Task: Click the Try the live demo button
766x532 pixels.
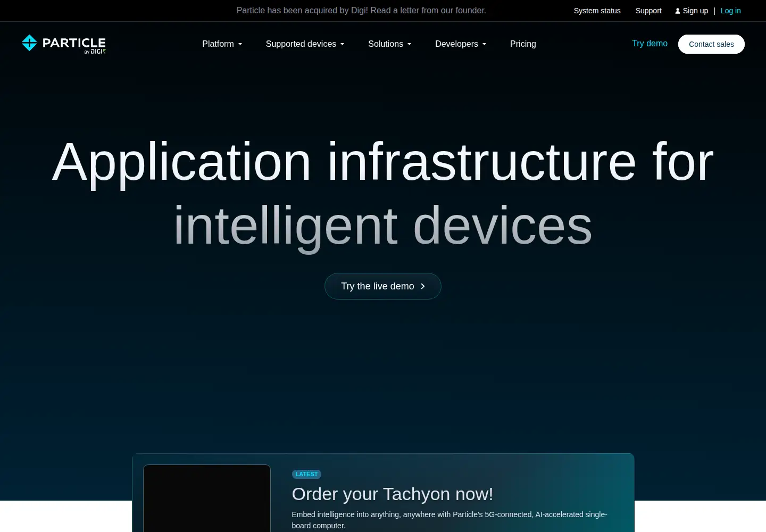Action: click(383, 286)
